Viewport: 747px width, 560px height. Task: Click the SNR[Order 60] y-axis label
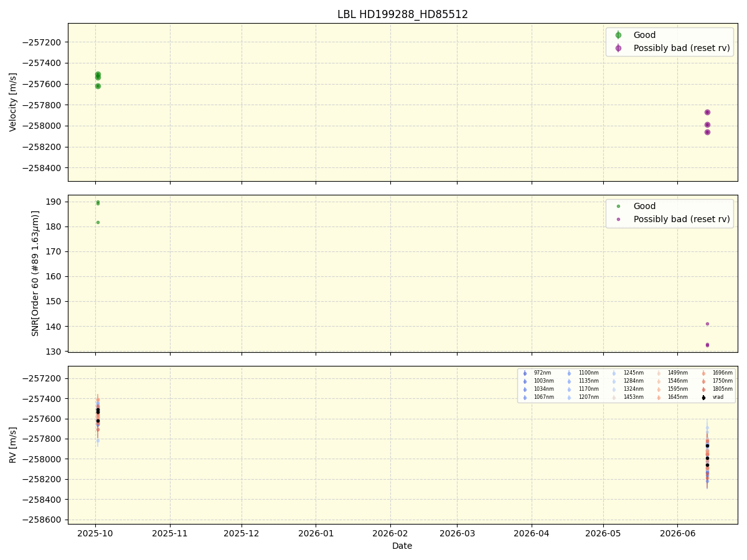coord(35,273)
